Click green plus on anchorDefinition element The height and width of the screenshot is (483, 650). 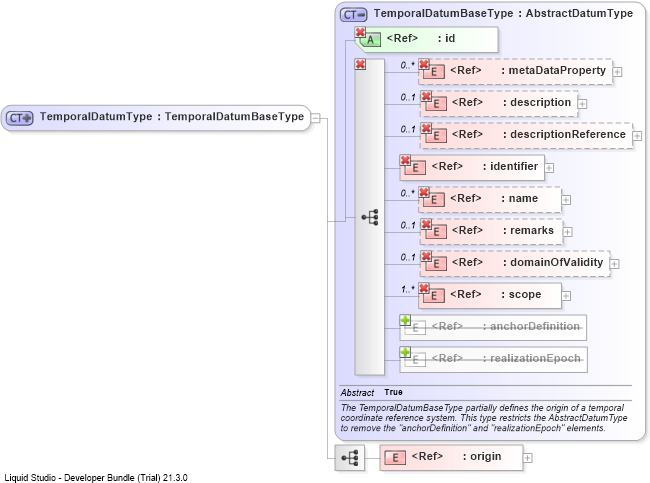click(405, 320)
